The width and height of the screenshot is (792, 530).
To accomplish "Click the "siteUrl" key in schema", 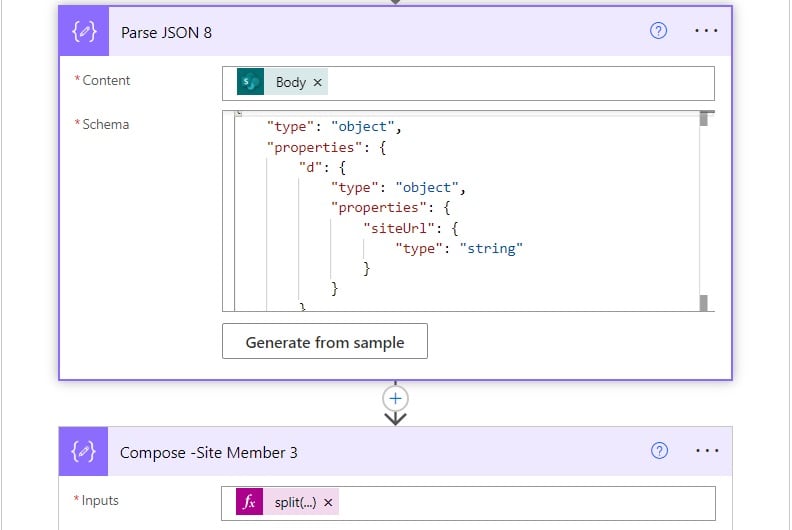I will tap(399, 228).
